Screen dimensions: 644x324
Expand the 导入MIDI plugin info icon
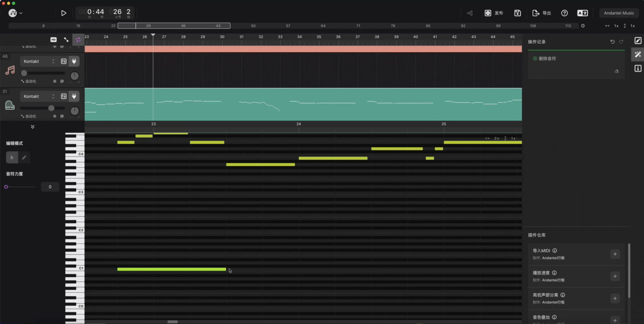pyautogui.click(x=554, y=250)
